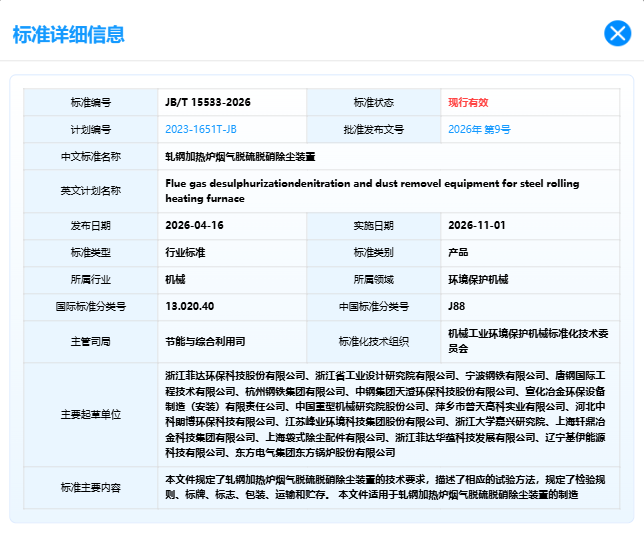Select the Chinese standard name value
This screenshot has width=644, height=547.
[240, 156]
